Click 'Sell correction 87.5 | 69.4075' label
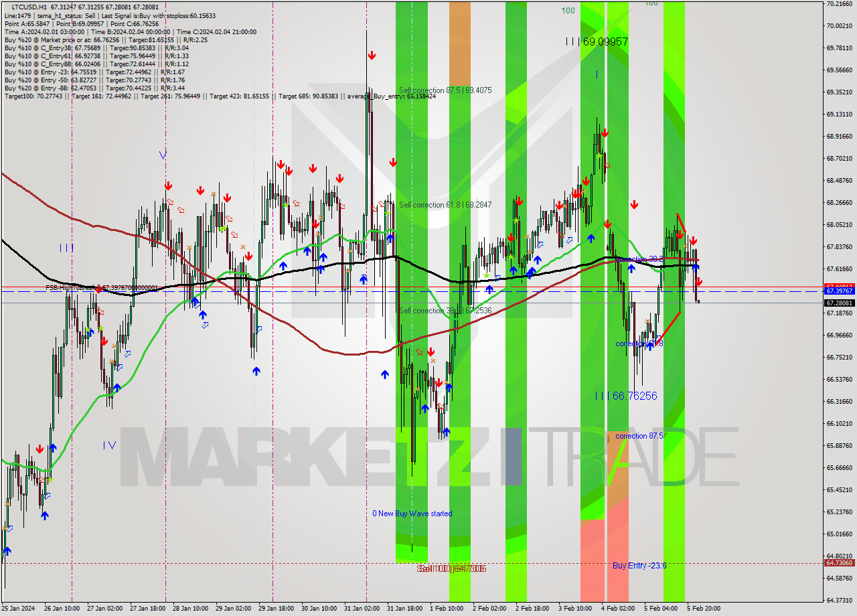 coord(445,90)
